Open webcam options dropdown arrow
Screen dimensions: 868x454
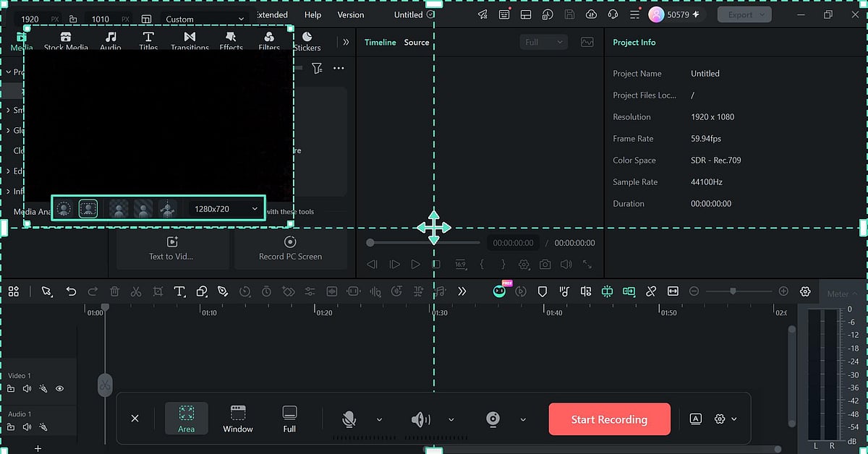523,419
